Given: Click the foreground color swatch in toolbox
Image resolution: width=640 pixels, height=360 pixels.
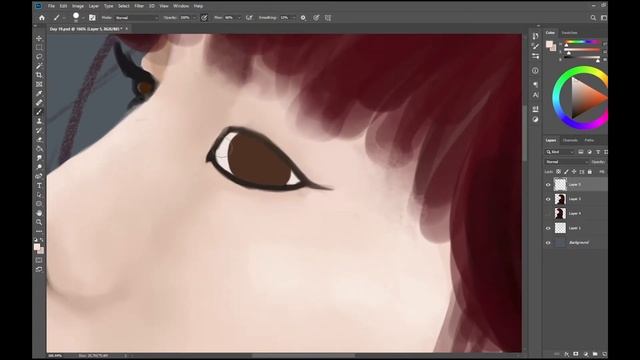Looking at the screenshot, I should [37, 247].
